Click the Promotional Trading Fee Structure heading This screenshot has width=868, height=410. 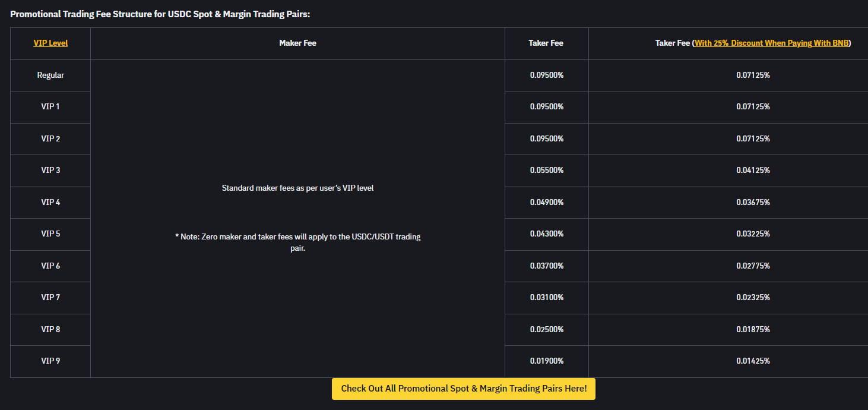[x=160, y=14]
